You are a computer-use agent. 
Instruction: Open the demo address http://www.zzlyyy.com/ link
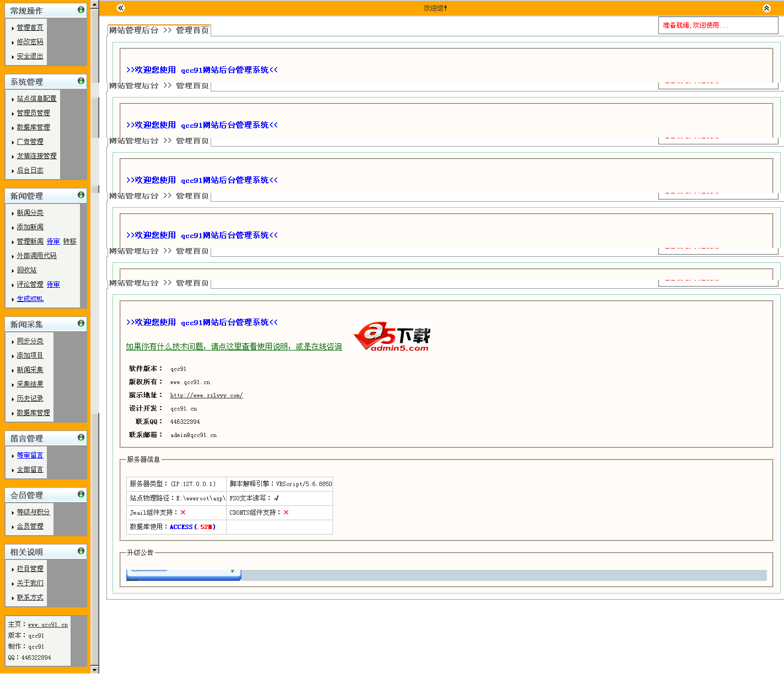(206, 395)
